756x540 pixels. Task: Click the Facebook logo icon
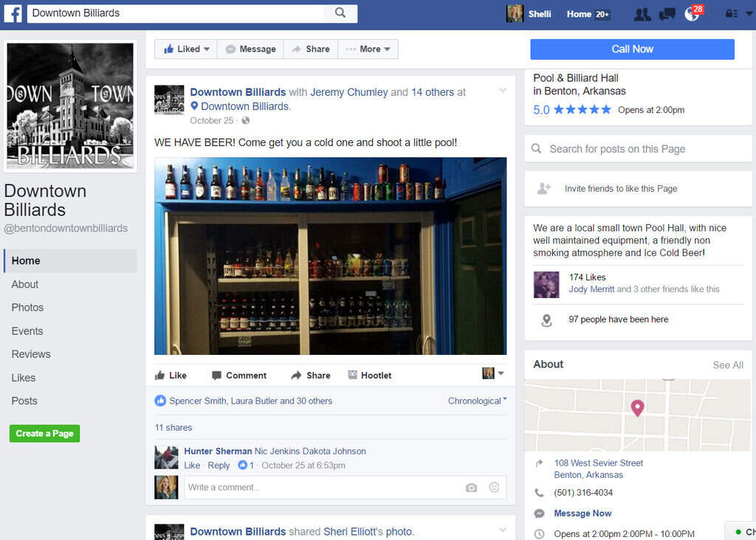point(13,13)
